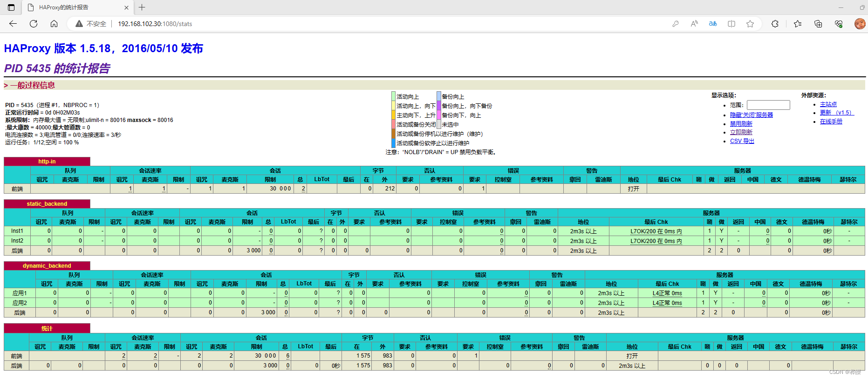Open the favorites list icon
The width and height of the screenshot is (868, 379).
click(x=798, y=24)
